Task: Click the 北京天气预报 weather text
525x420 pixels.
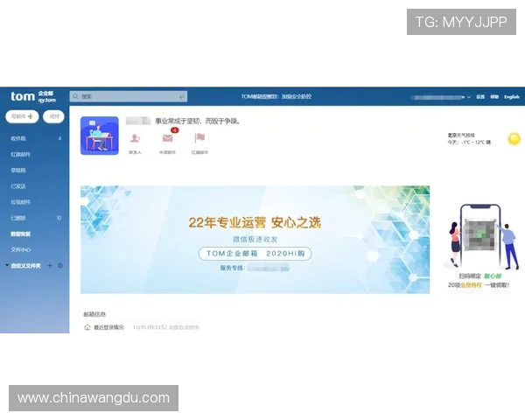Action: pyautogui.click(x=461, y=135)
